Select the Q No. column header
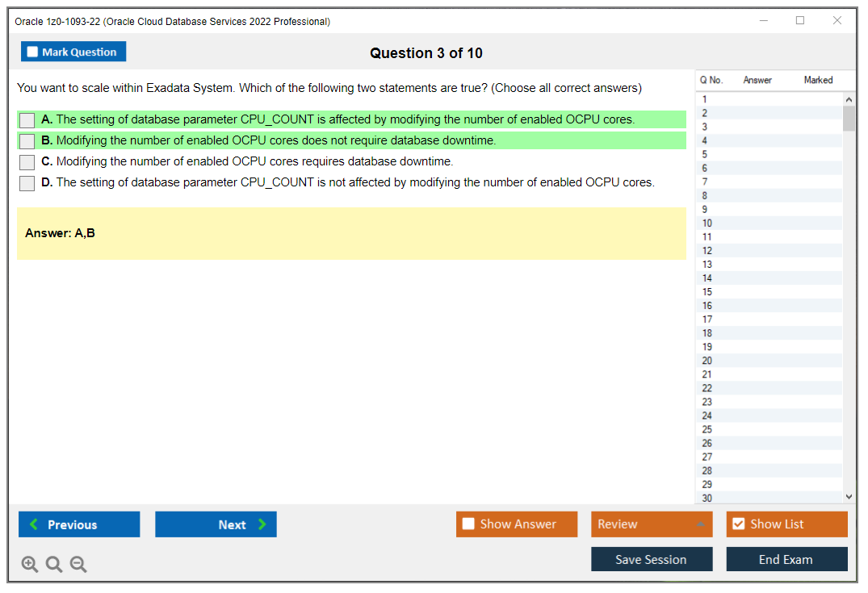 pos(711,80)
